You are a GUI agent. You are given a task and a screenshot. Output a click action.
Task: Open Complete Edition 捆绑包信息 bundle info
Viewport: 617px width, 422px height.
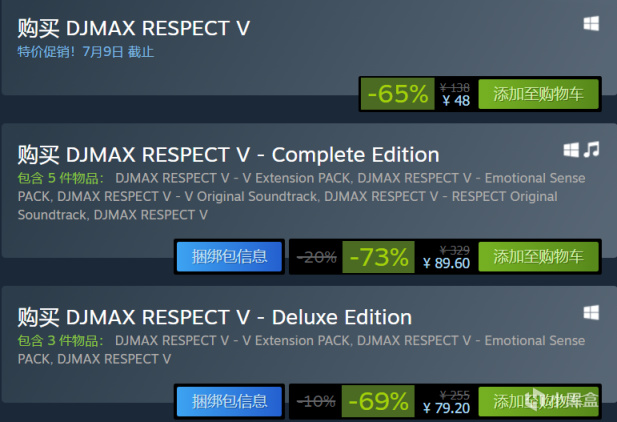click(229, 256)
